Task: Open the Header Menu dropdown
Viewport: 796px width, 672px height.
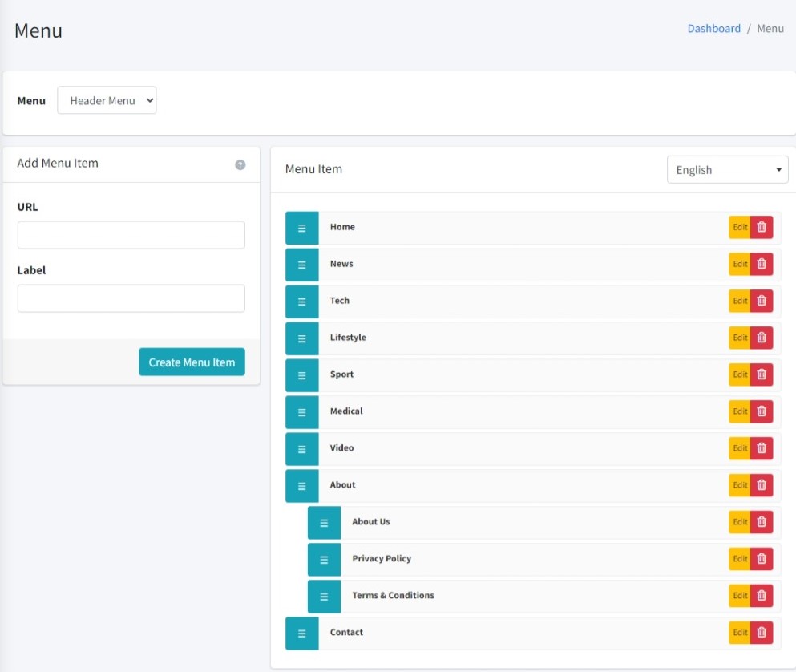Action: tap(107, 101)
